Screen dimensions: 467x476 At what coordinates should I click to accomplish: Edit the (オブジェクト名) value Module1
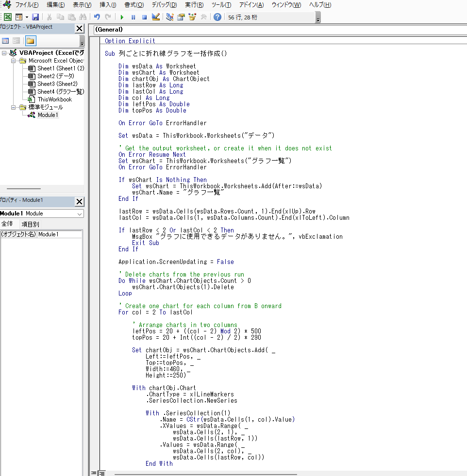point(60,234)
